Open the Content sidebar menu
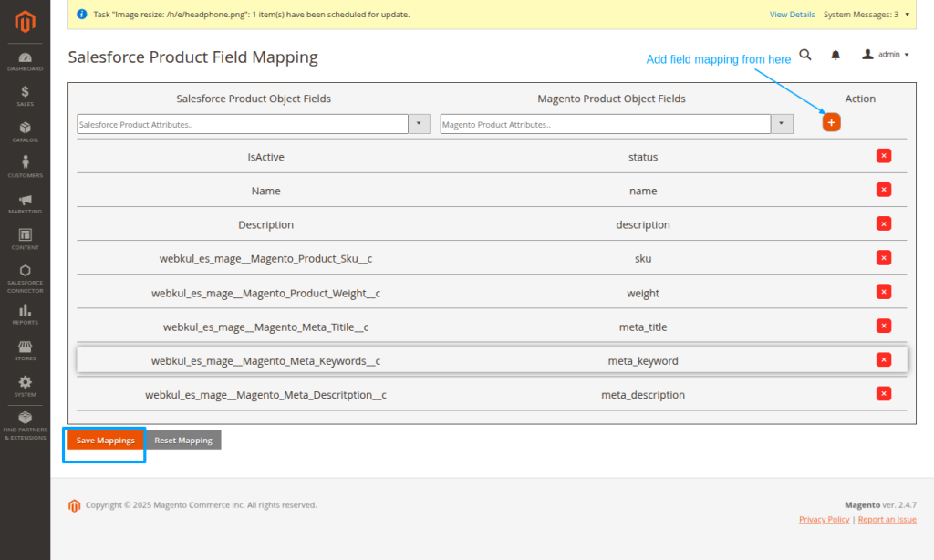 [25, 240]
